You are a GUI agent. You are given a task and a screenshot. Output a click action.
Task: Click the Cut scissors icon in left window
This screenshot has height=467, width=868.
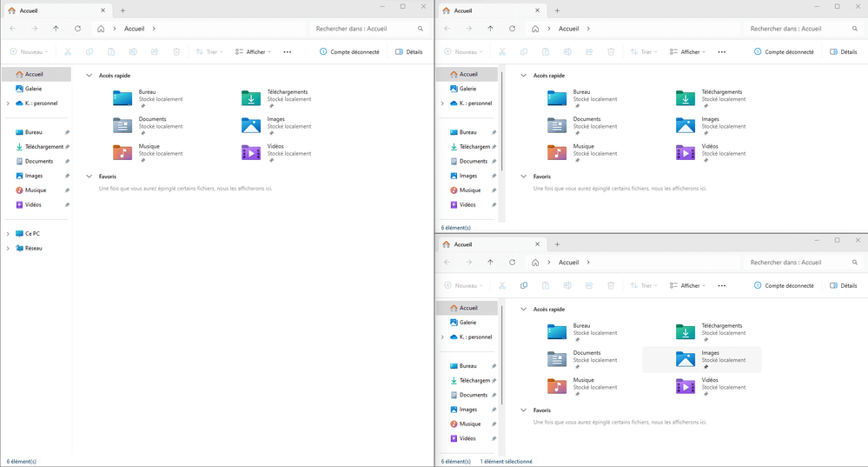(68, 51)
